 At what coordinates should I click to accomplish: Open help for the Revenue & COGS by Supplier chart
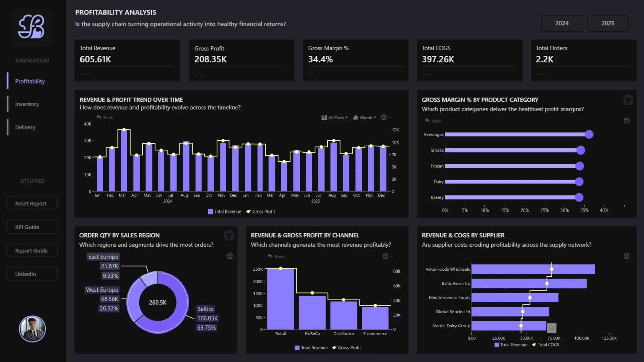click(x=626, y=256)
